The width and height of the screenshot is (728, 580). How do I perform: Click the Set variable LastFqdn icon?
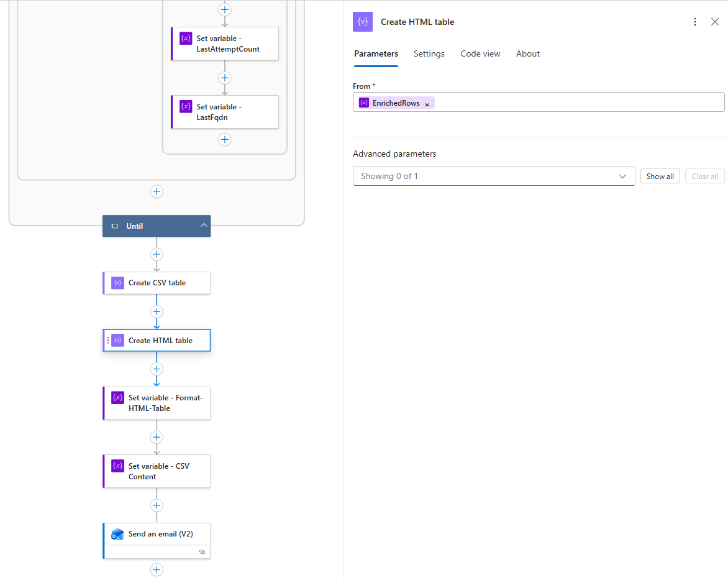[186, 107]
